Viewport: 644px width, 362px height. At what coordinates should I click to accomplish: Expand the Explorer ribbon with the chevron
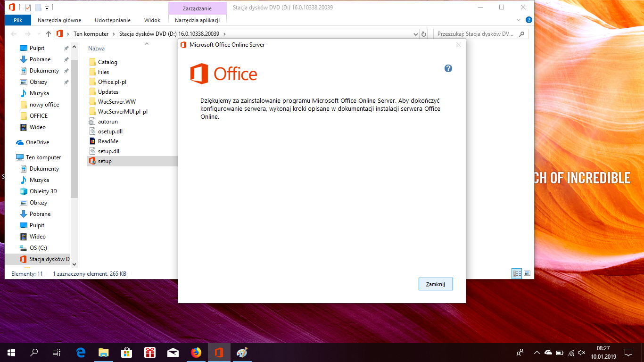[x=519, y=20]
